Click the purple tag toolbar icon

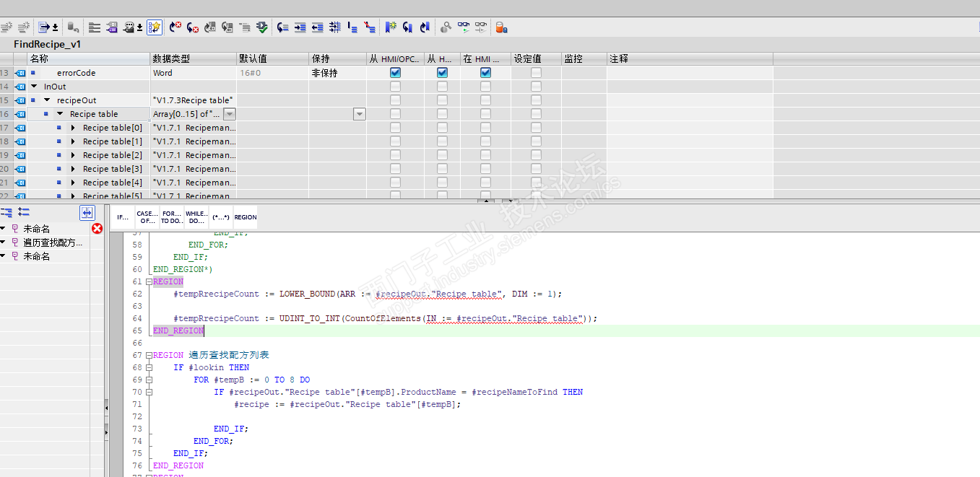click(x=113, y=27)
